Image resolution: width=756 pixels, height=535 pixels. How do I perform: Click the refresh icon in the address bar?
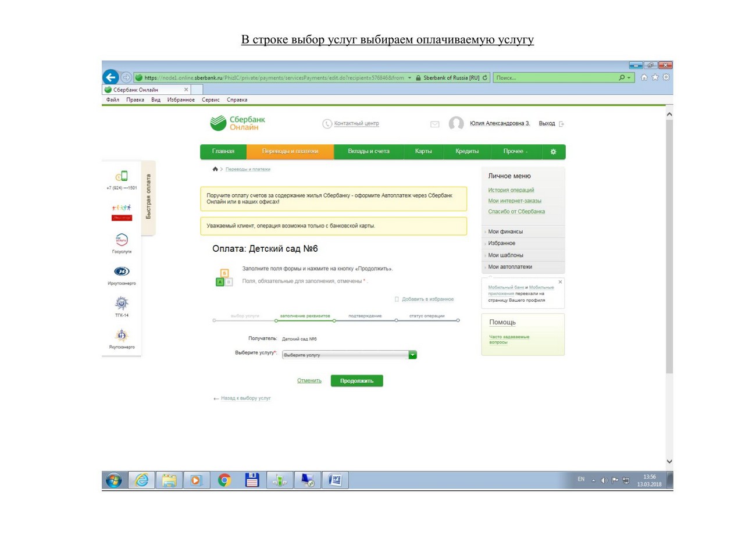click(x=484, y=78)
